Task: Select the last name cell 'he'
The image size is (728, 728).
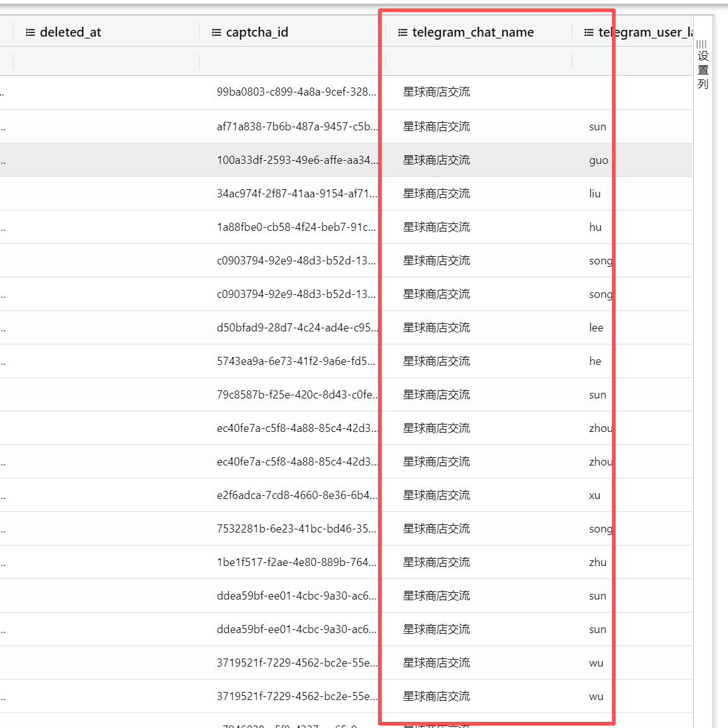Action: [595, 361]
